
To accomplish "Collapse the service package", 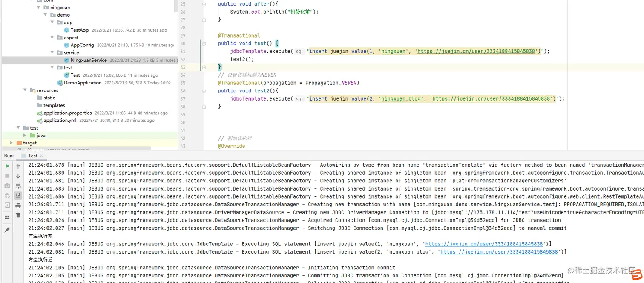I will point(52,53).
